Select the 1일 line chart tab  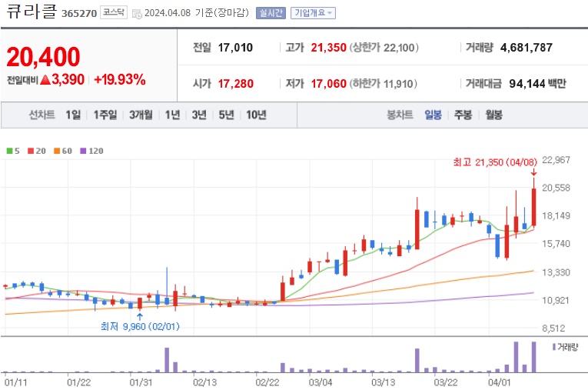73,115
